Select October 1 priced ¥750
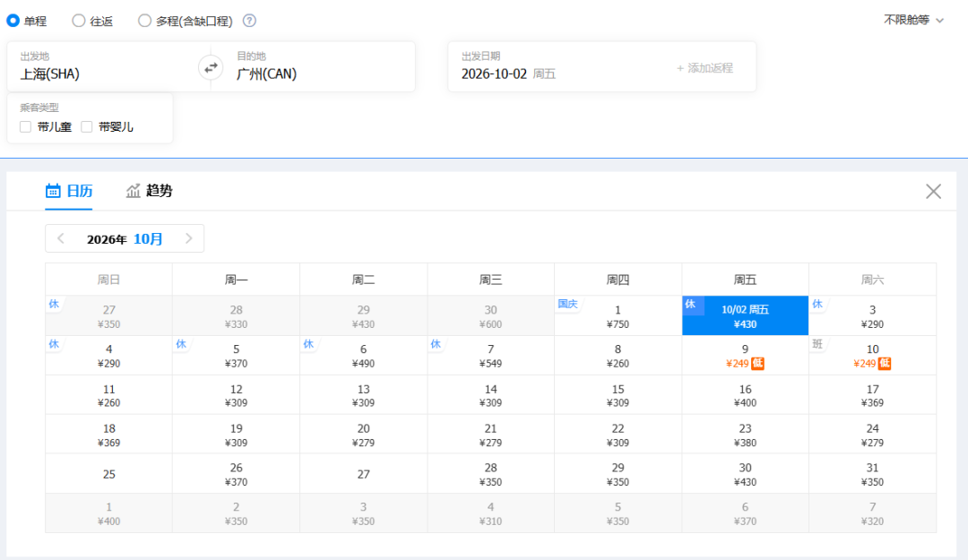This screenshot has height=560, width=968. tap(618, 316)
